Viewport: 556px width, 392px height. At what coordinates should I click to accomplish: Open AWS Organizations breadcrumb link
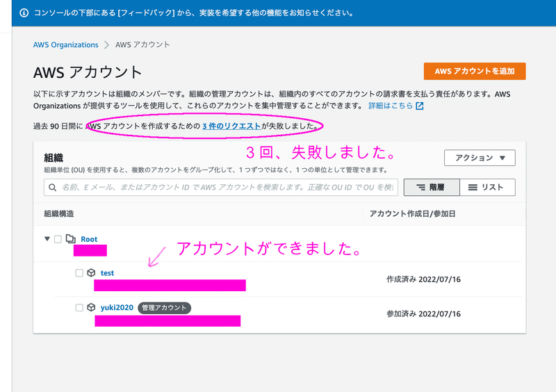tap(65, 44)
